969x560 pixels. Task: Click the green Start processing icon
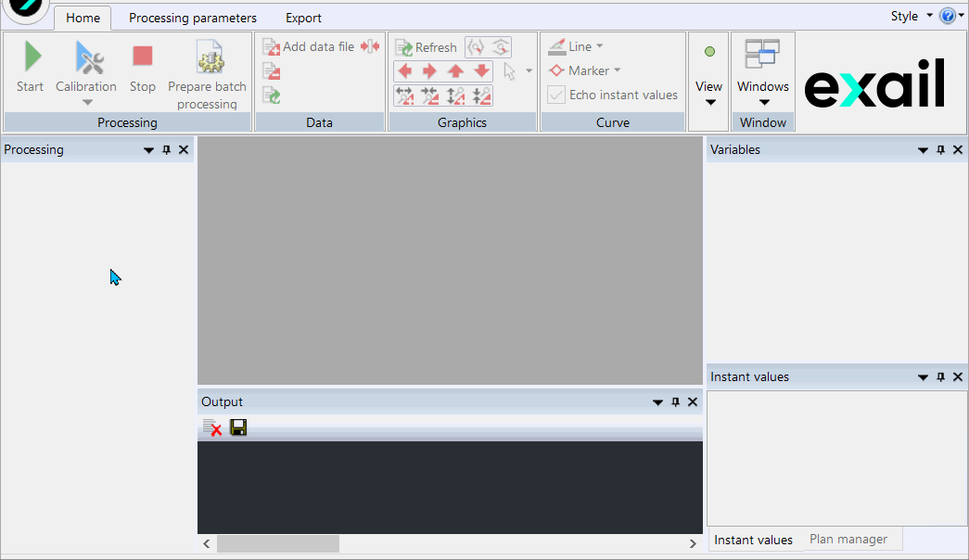[x=31, y=57]
